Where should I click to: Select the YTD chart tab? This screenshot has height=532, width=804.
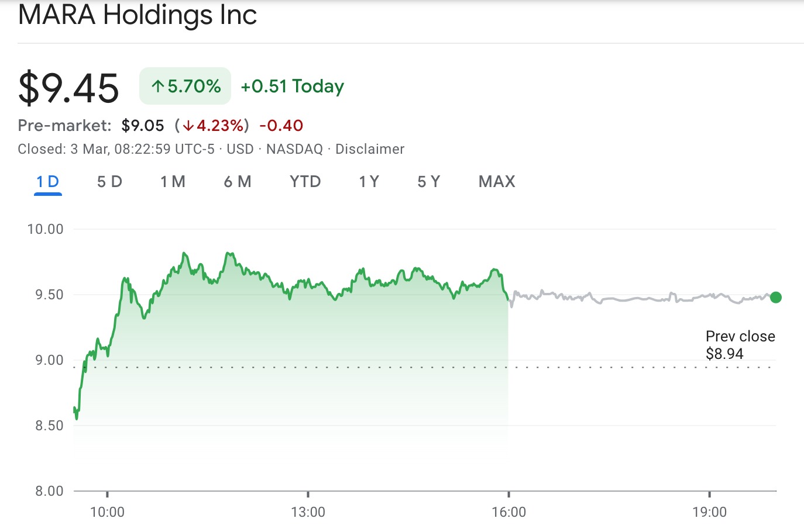point(305,182)
